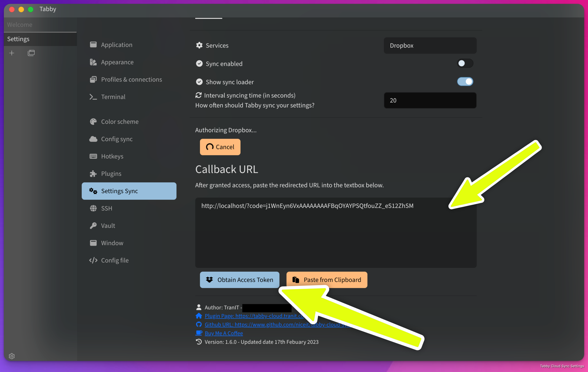Click the Callback URL heading

[226, 169]
